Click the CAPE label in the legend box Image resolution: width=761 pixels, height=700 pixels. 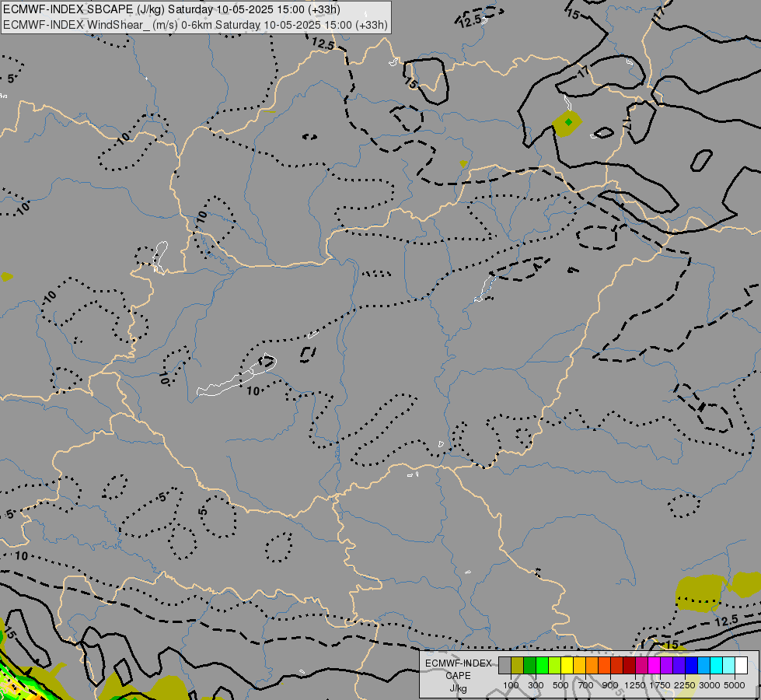coord(458,676)
